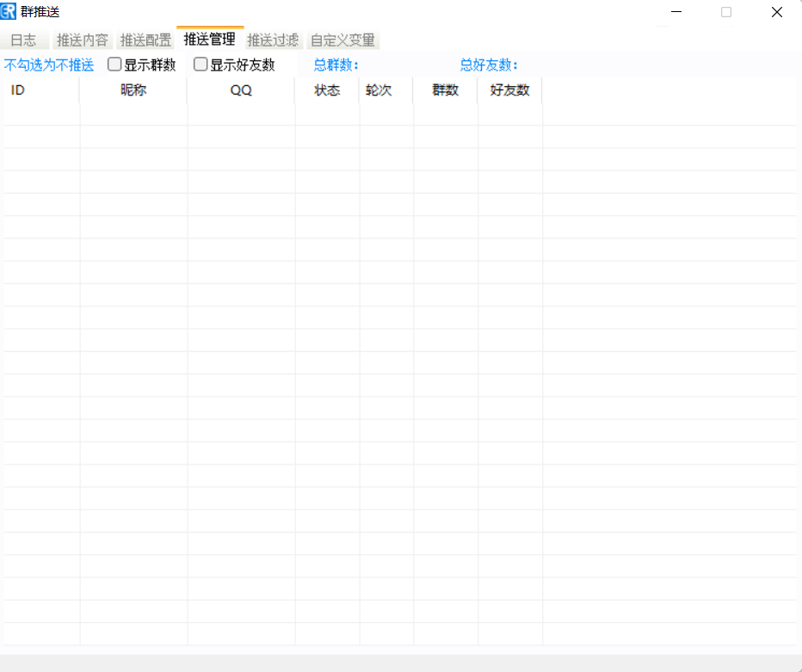Click the 群推送 app icon in title bar
The image size is (802, 672).
tap(9, 12)
